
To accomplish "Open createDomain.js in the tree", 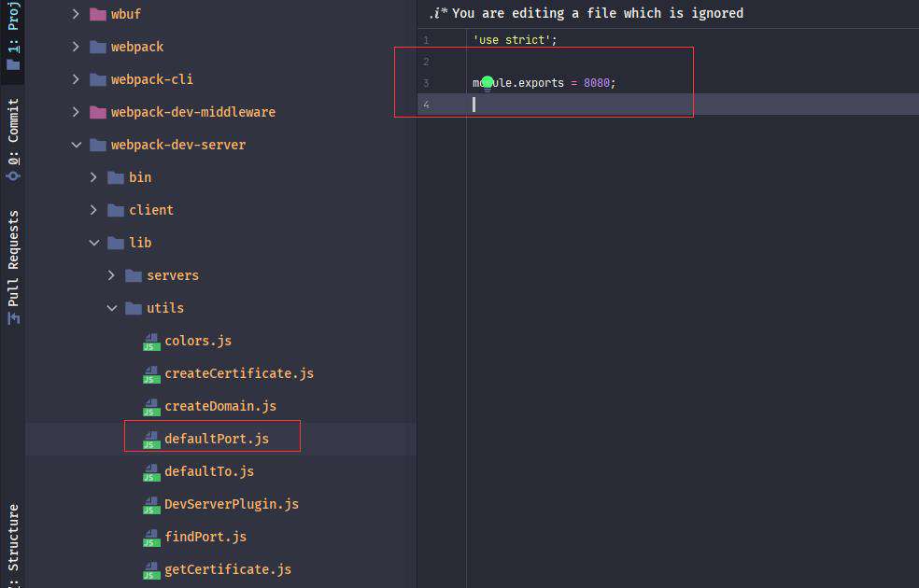I will coord(220,406).
